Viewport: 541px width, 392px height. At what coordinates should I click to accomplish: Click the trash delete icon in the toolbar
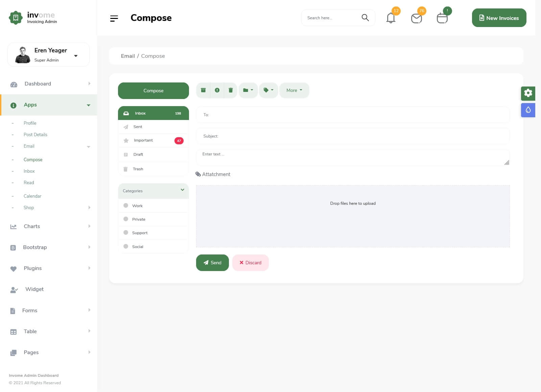point(231,90)
